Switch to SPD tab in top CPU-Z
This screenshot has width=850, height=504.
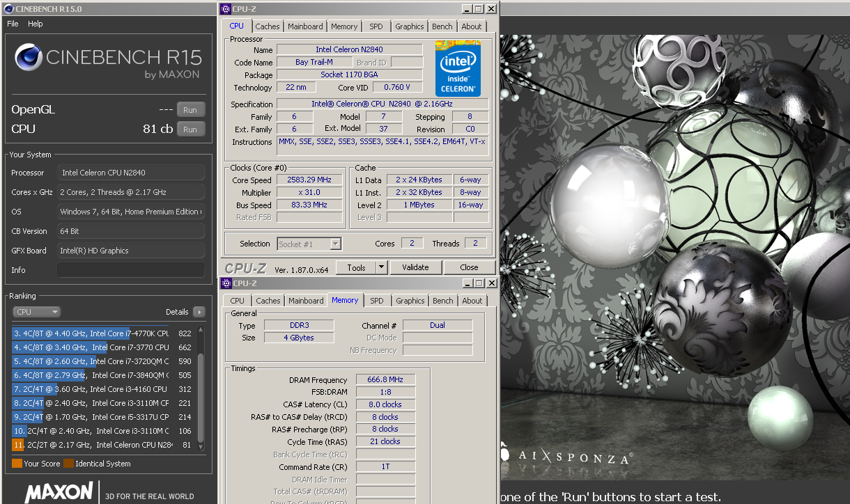click(x=376, y=26)
